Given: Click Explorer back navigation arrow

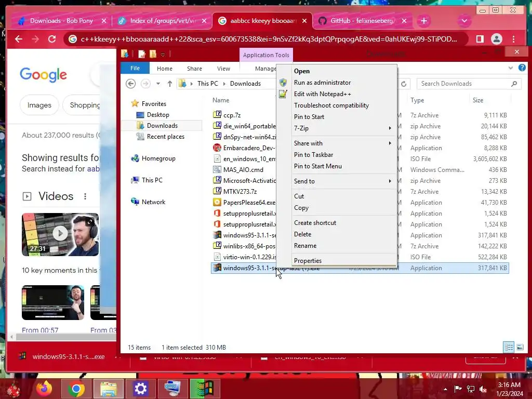Looking at the screenshot, I should click(x=130, y=84).
